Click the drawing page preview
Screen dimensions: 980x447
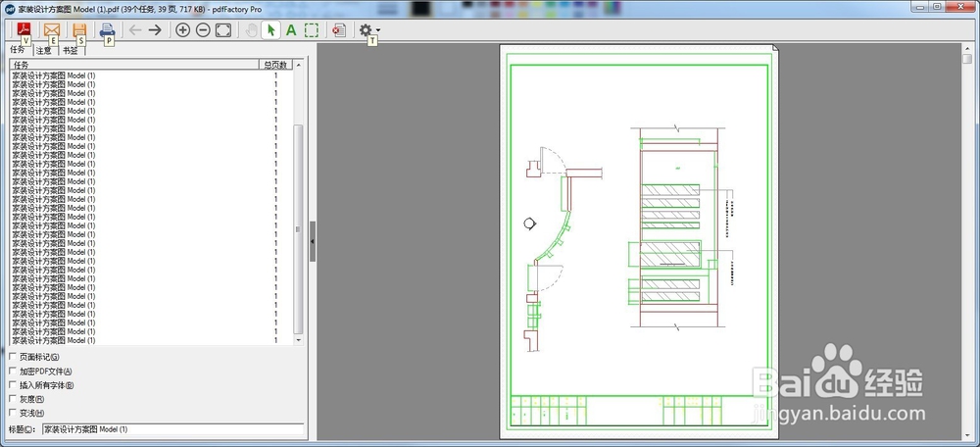(639, 242)
